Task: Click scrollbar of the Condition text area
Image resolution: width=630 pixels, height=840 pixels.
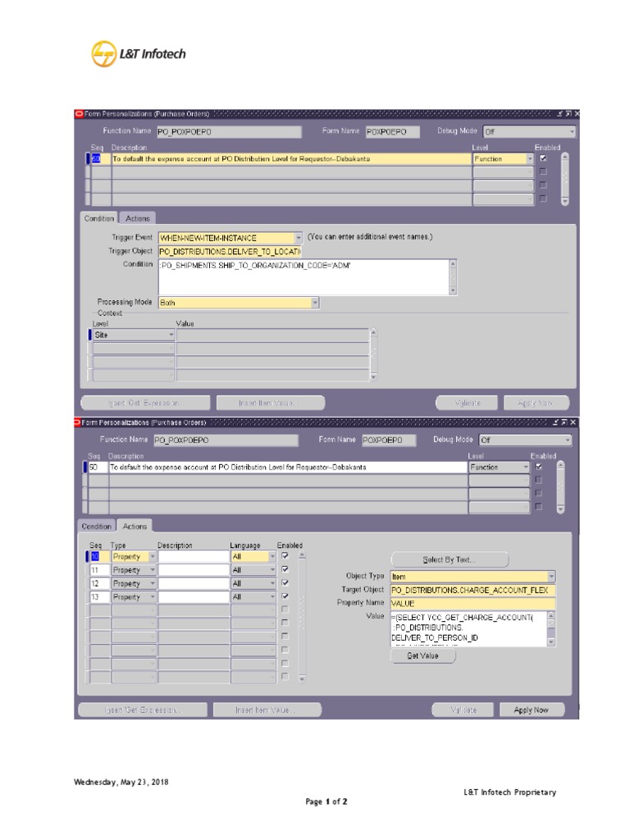Action: click(x=453, y=277)
